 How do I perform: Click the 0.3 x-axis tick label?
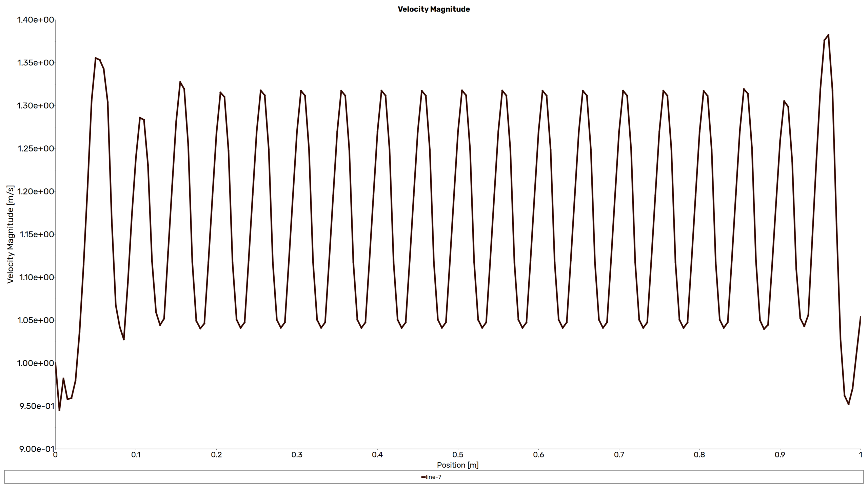coord(297,455)
